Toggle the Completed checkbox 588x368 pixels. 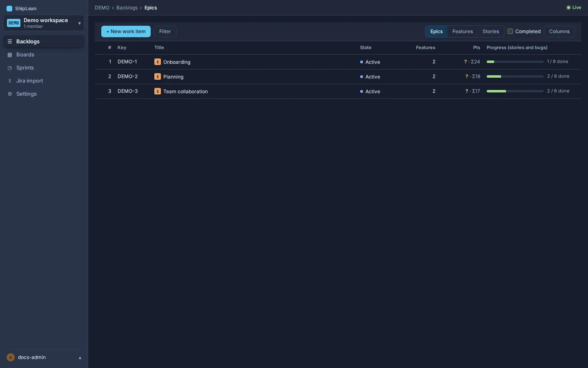click(x=510, y=31)
